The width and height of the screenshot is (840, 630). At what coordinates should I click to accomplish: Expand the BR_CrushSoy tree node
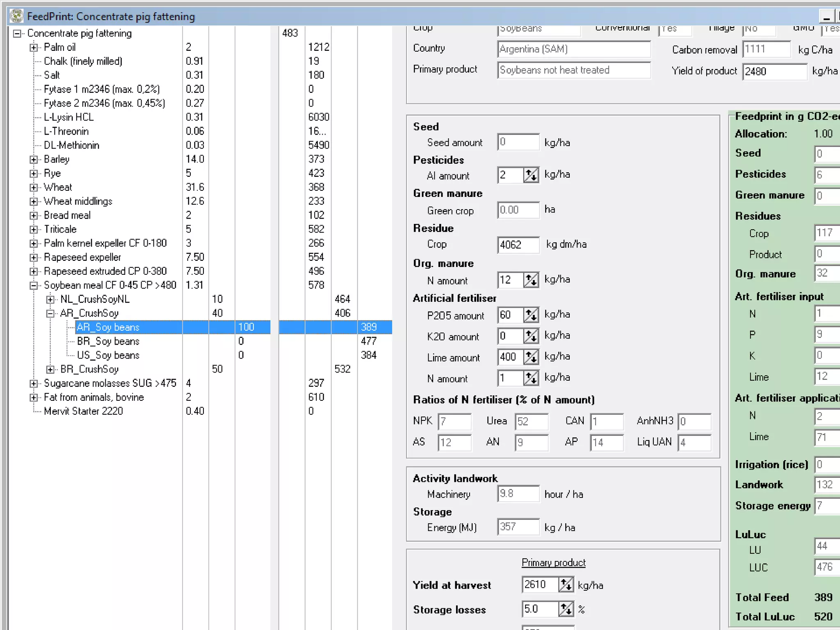coord(50,370)
